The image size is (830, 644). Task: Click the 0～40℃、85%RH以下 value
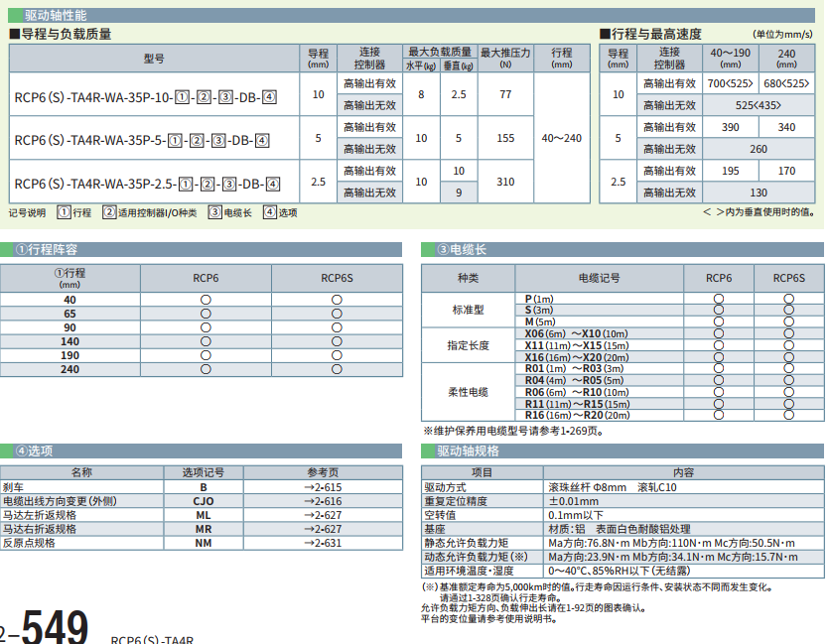[620, 571]
